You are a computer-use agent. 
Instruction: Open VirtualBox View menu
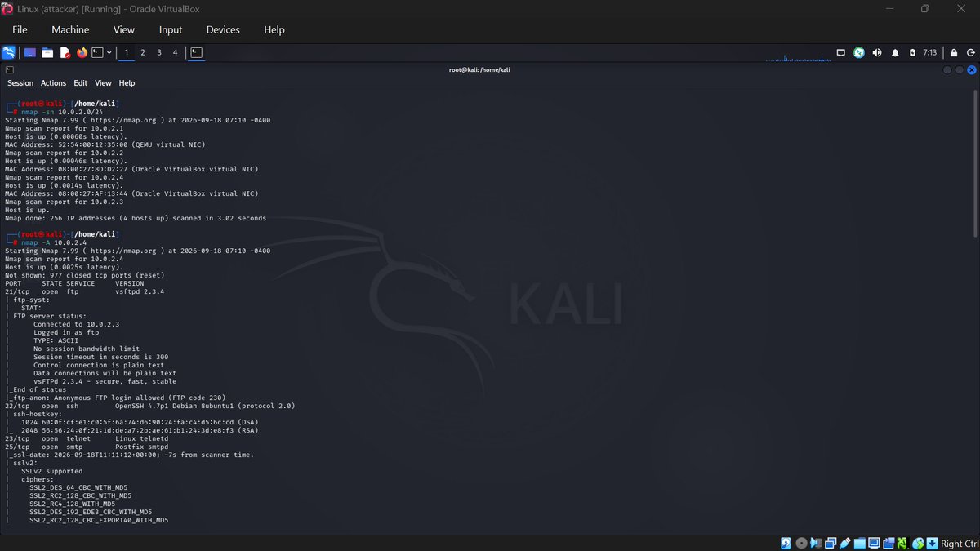click(x=124, y=29)
